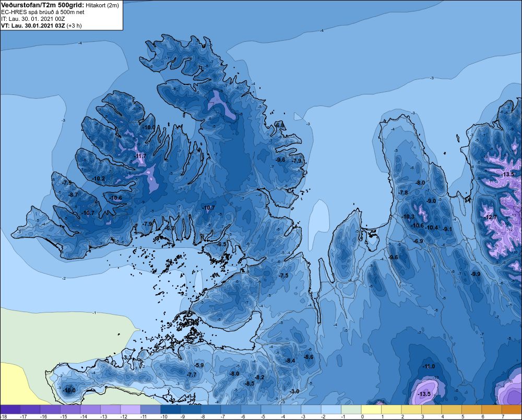Click the '-3.0' temperature value on the map
522x420 pixels.
click(x=294, y=391)
